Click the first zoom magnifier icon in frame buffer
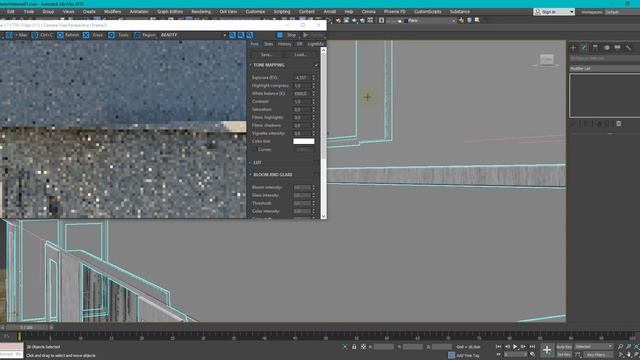This screenshot has height=360, width=640. coord(232,35)
